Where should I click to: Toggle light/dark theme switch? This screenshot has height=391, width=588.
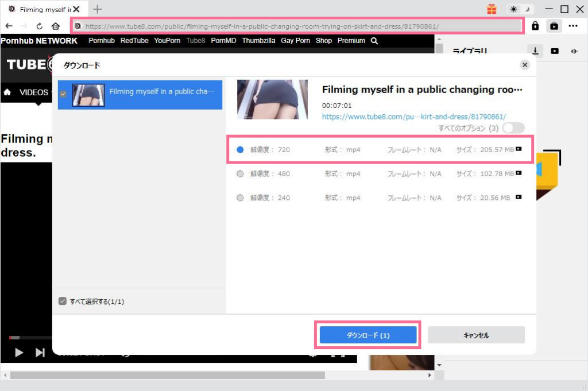(520, 9)
